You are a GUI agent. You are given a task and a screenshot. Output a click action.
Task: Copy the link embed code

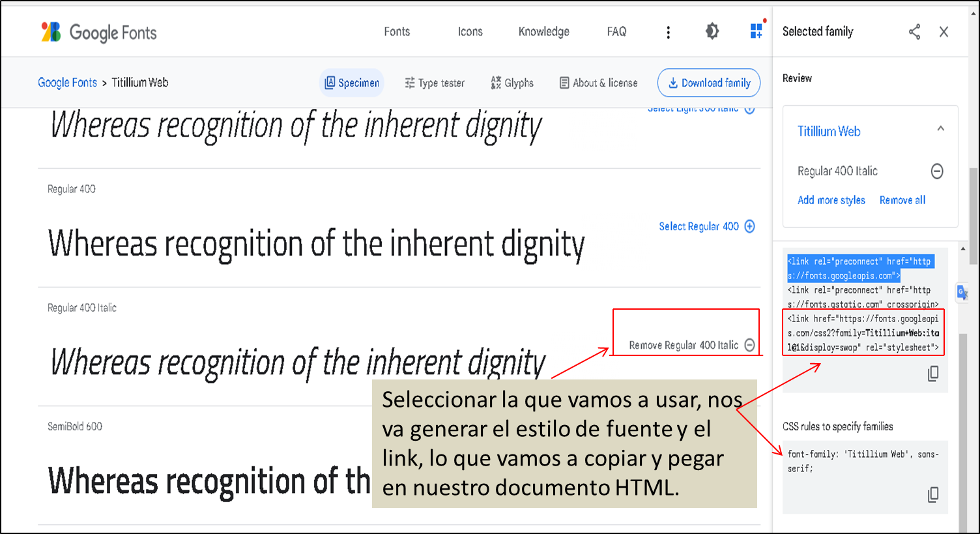(933, 374)
